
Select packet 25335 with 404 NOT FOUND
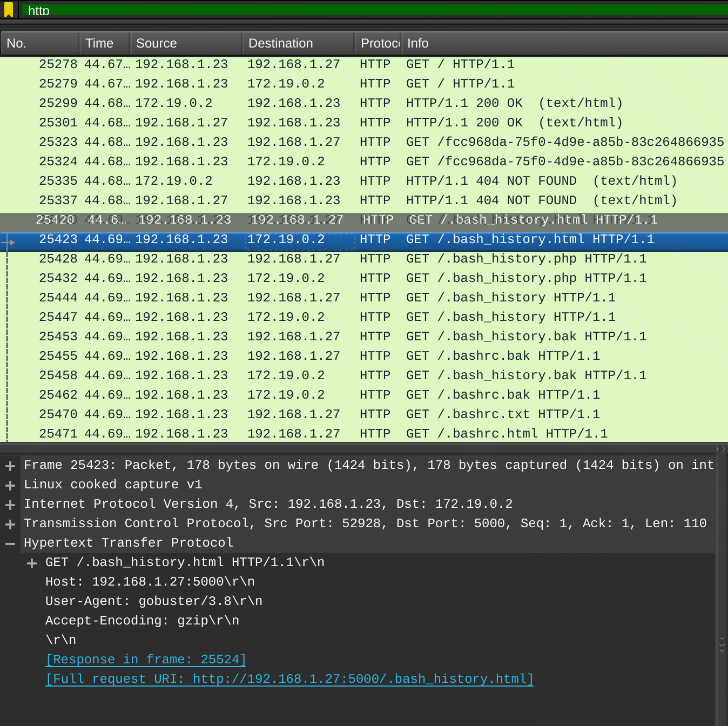[324, 181]
